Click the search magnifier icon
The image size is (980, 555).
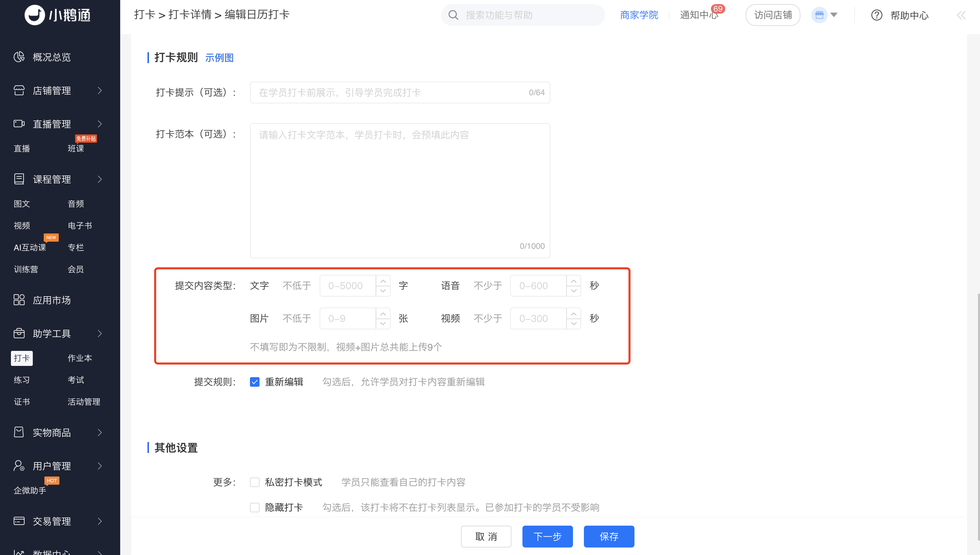(453, 15)
